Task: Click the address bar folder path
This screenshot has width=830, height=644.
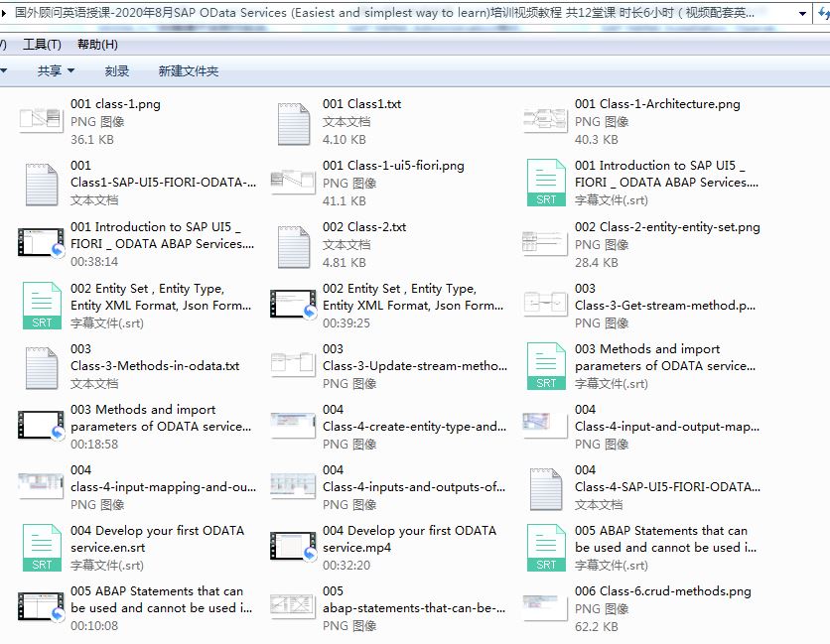Action: [384, 13]
